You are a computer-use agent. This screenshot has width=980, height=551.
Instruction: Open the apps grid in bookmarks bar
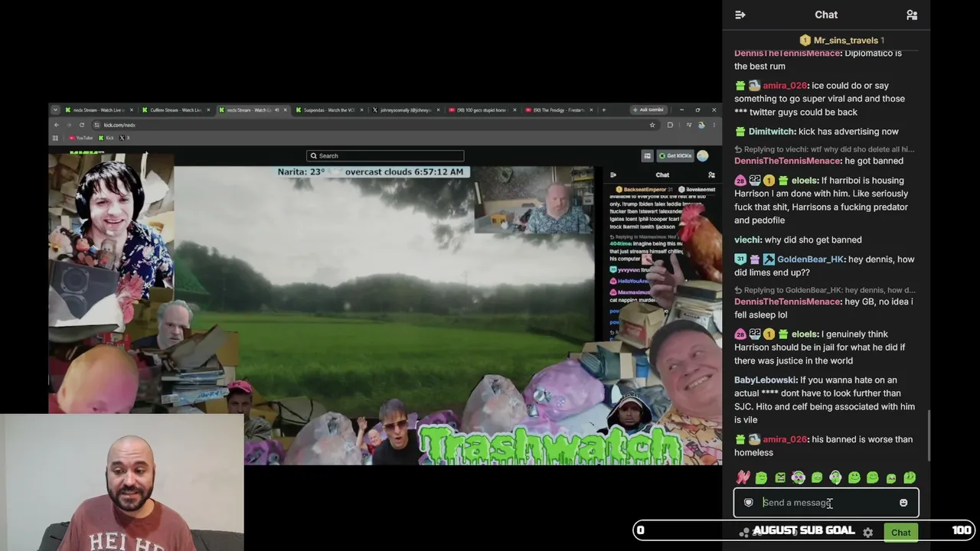pos(55,138)
